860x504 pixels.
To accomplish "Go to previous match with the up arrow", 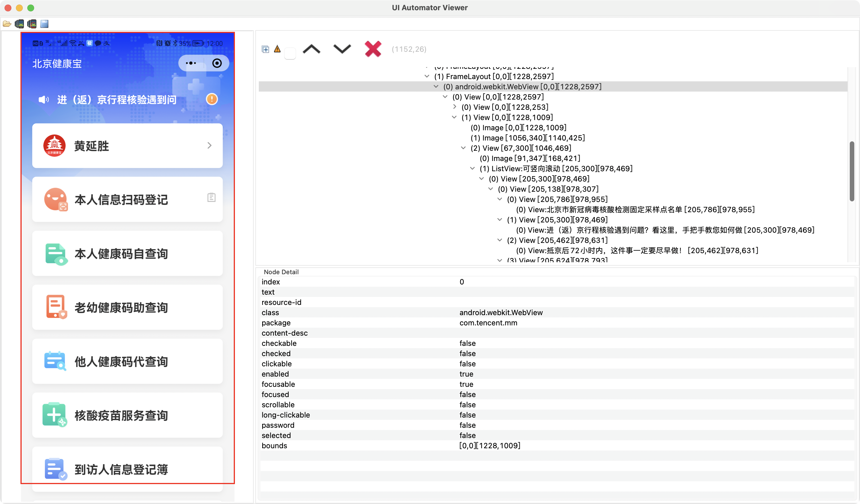I will point(311,49).
